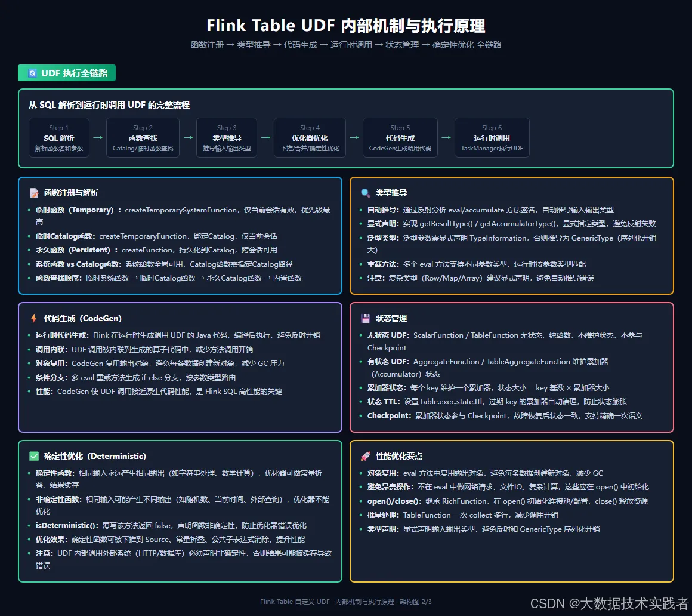Click the 有状态 UDF AggregateFunction bullet
692x616 pixels.
487,368
